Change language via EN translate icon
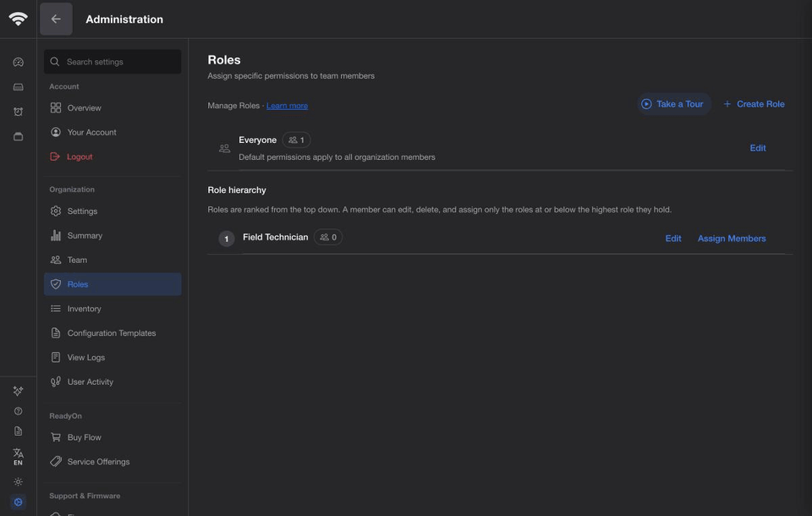The image size is (812, 516). click(x=18, y=457)
